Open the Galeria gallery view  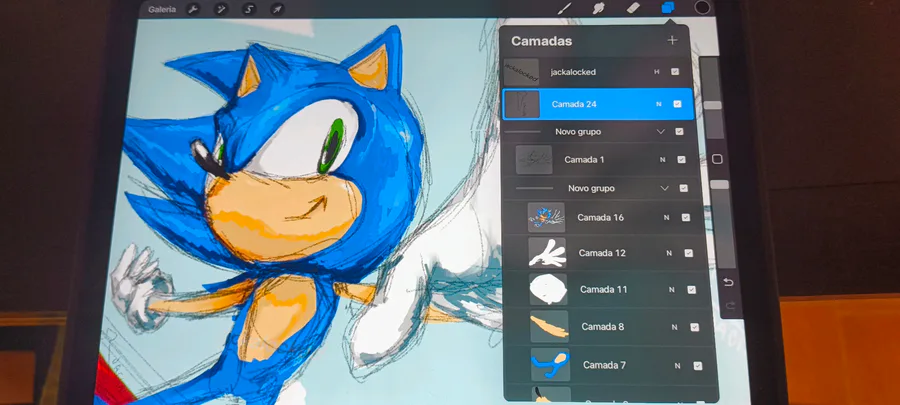tap(162, 9)
